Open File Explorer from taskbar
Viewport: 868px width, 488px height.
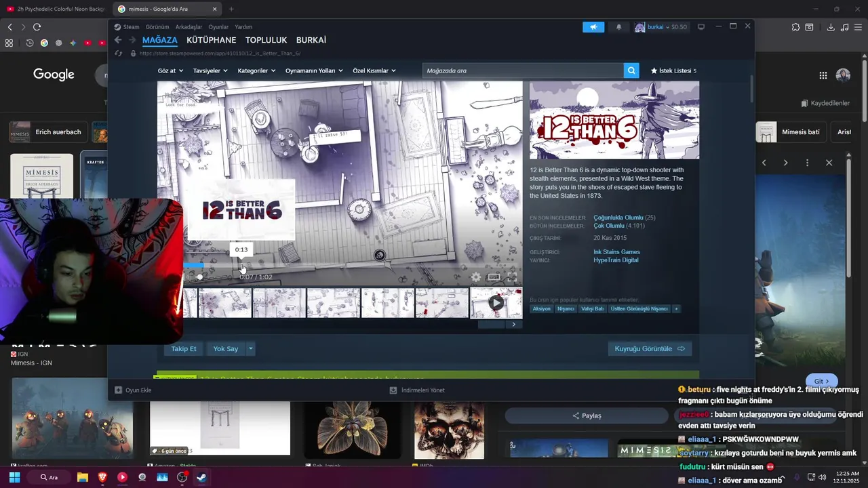[83, 477]
